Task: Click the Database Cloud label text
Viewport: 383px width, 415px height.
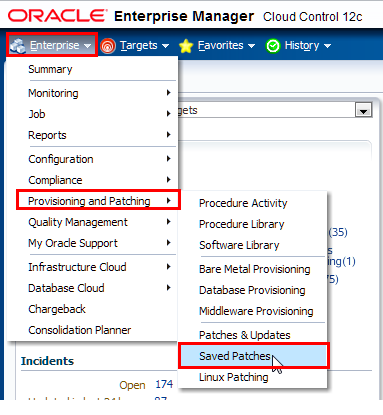Action: pos(66,288)
